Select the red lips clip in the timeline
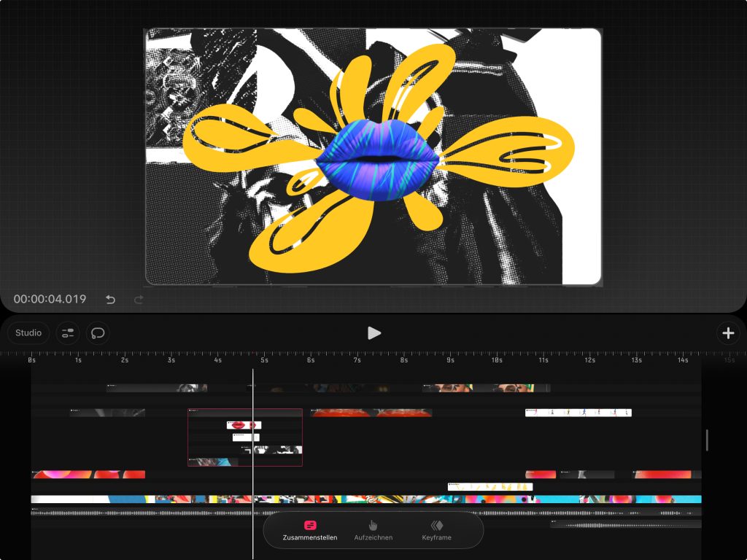The height and width of the screenshot is (560, 747). (x=244, y=425)
